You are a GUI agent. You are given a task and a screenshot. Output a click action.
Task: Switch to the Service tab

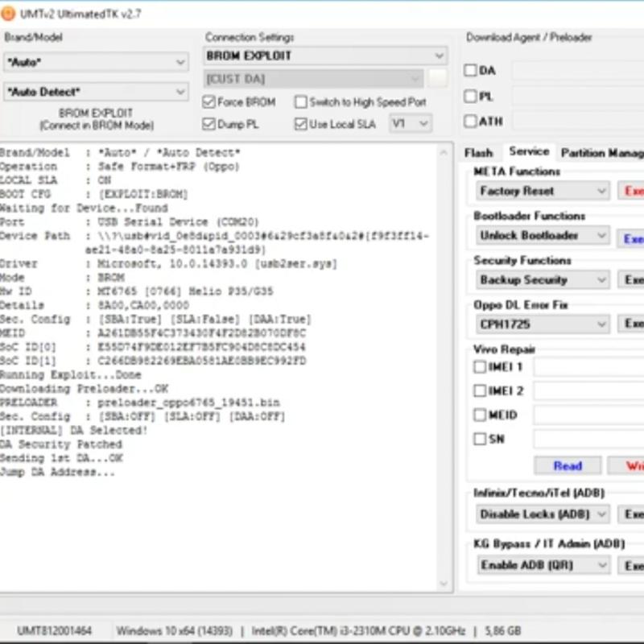pyautogui.click(x=530, y=151)
